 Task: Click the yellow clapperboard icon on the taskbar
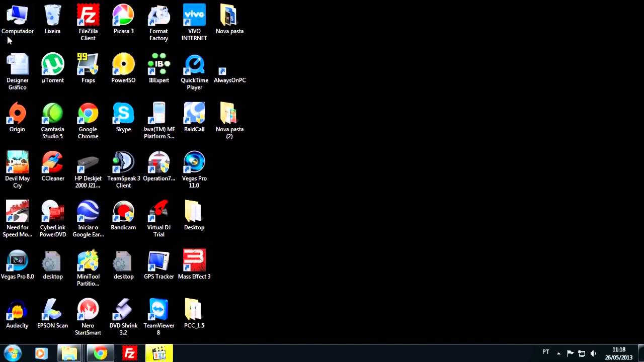click(x=159, y=353)
